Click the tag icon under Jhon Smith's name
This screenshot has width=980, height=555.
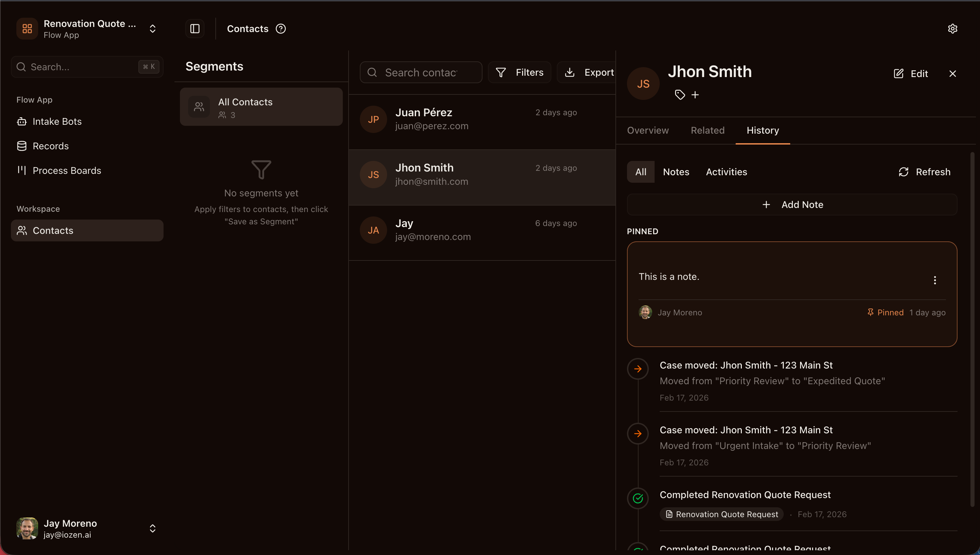tap(680, 94)
